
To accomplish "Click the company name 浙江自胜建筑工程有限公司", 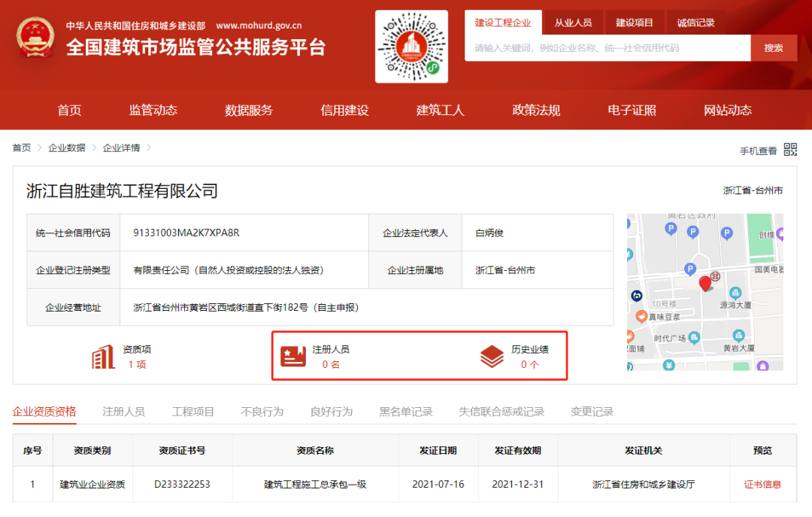I will coord(122,191).
